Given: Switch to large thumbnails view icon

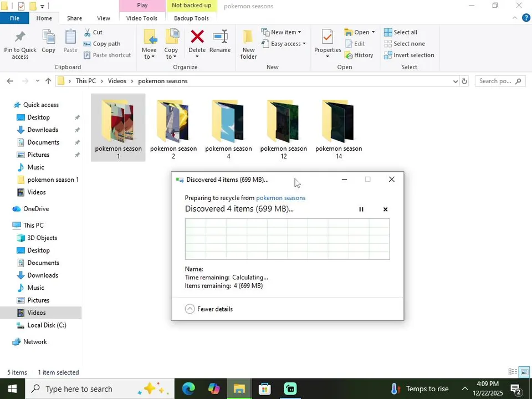Looking at the screenshot, I should coord(525,372).
